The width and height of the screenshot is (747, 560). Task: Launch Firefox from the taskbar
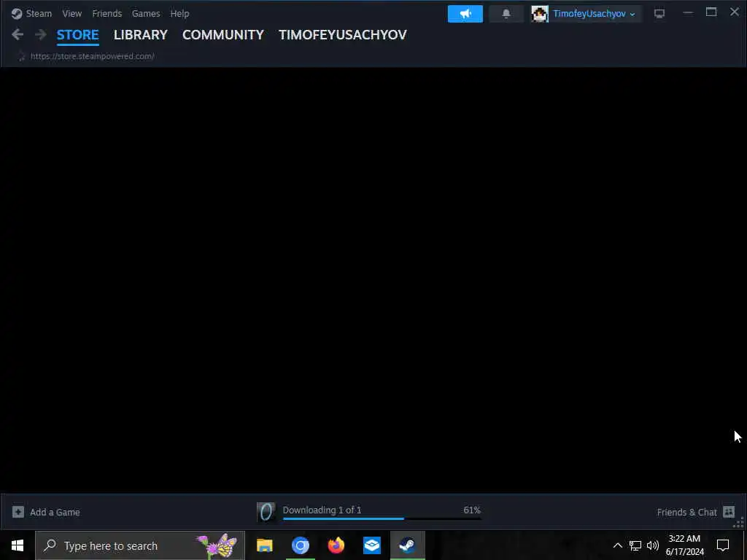tap(336, 545)
